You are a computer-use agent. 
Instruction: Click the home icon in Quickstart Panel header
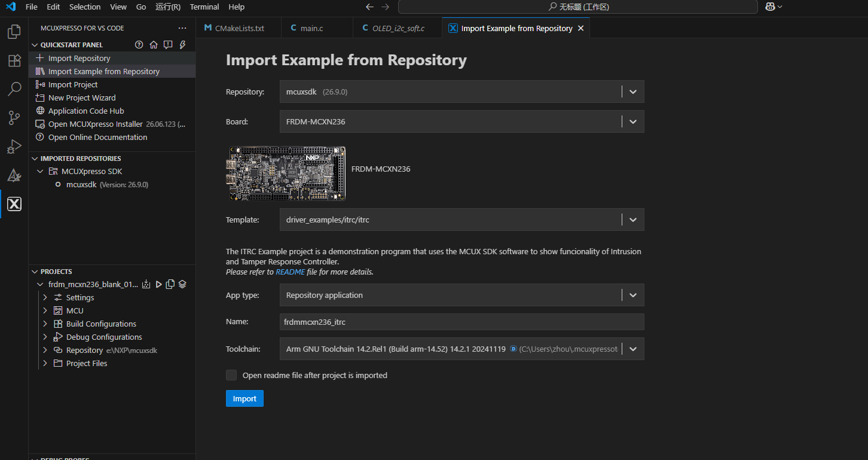154,45
